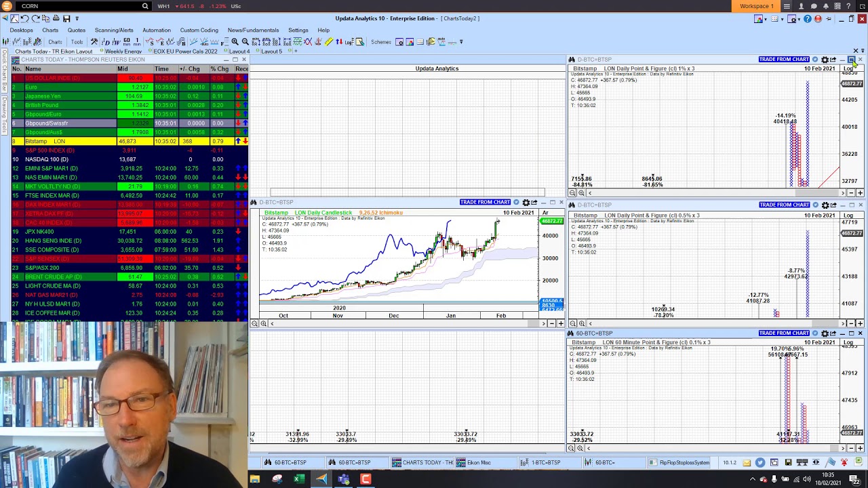Viewport: 868px width, 488px height.
Task: Click the Eikon notifications bell icon
Action: click(x=826, y=6)
